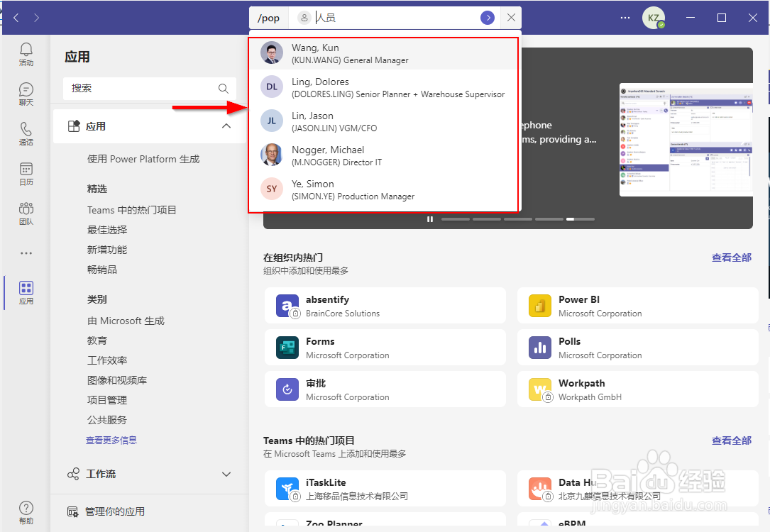Viewport: 770px width, 532px height.
Task: Select 公共服务 category
Action: (x=107, y=420)
